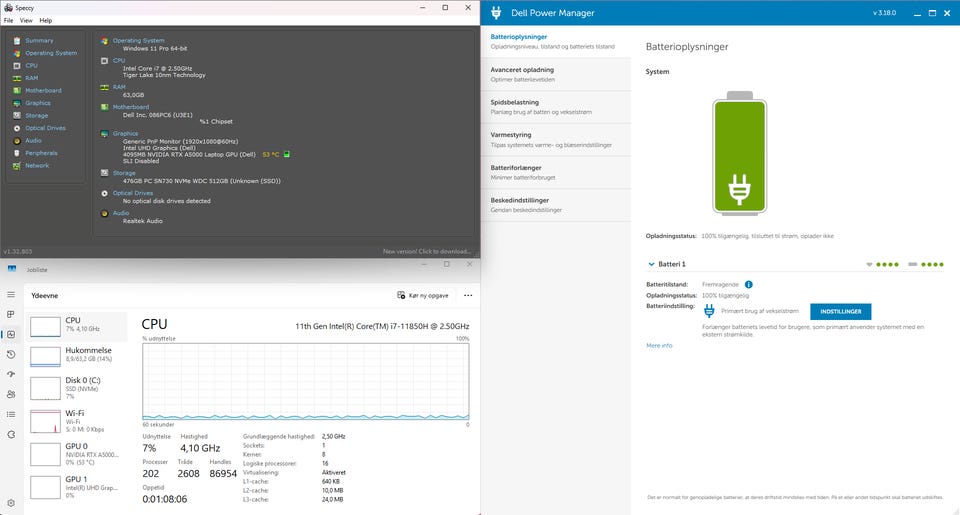960x515 pixels.
Task: Click the Motherboard icon in Speccy sidebar
Action: (17, 91)
